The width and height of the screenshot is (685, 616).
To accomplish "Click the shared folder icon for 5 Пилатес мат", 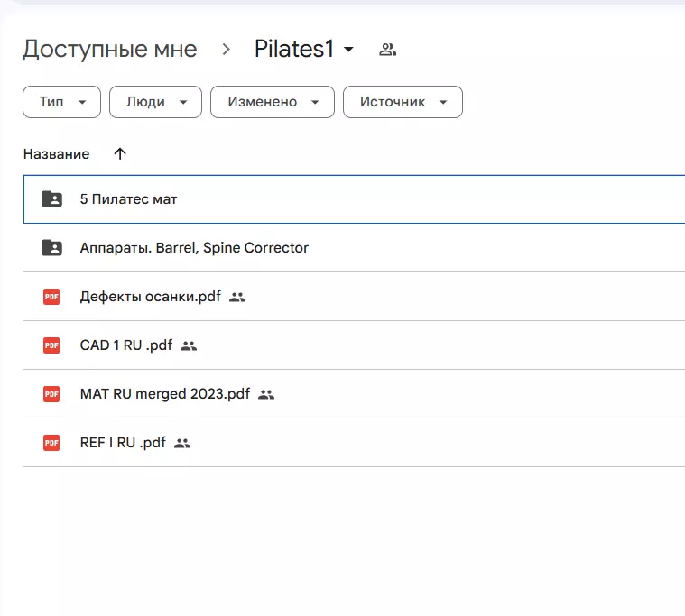I will click(x=51, y=199).
